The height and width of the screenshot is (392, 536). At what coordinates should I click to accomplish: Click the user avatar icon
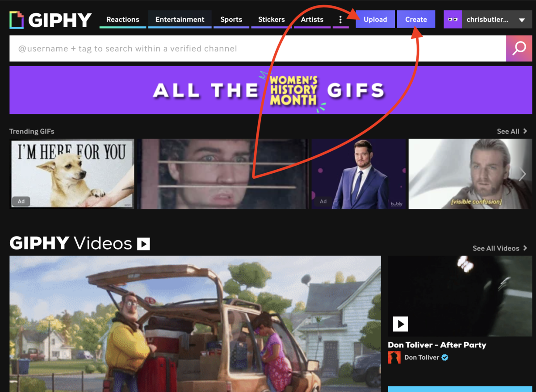[x=452, y=20]
